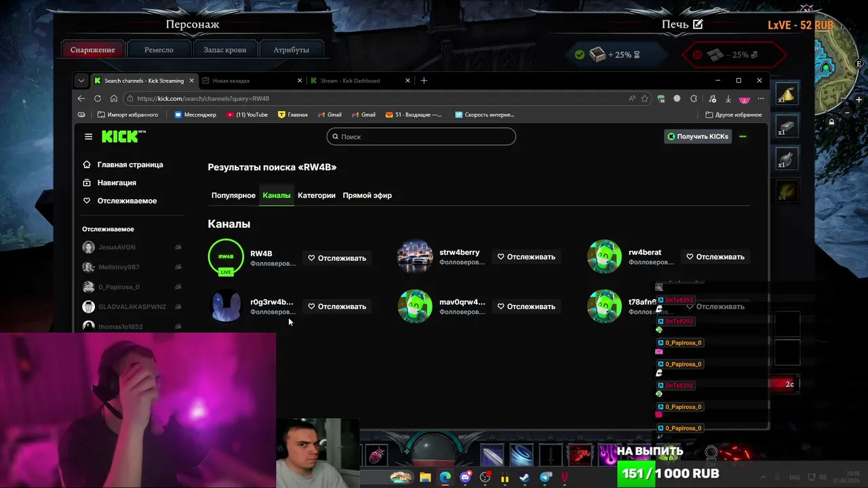This screenshot has height=488, width=868.
Task: Open the YouTube bookmark
Action: [248, 115]
